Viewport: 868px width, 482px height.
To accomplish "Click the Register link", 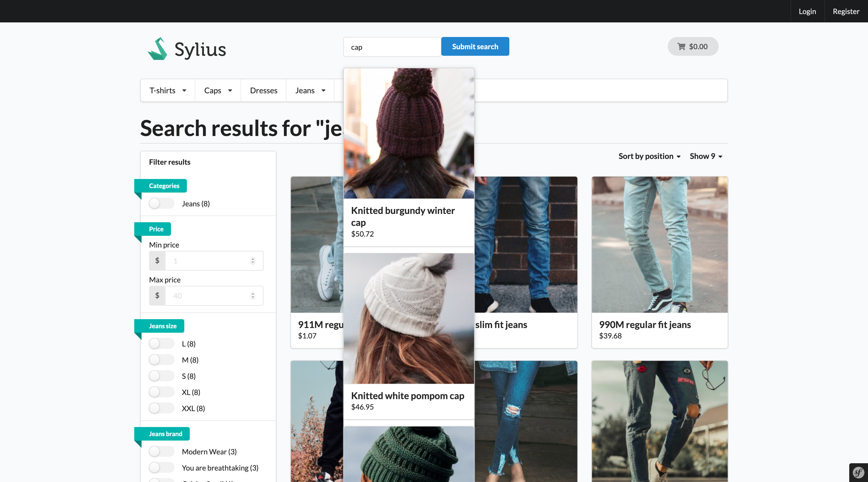I will point(846,11).
